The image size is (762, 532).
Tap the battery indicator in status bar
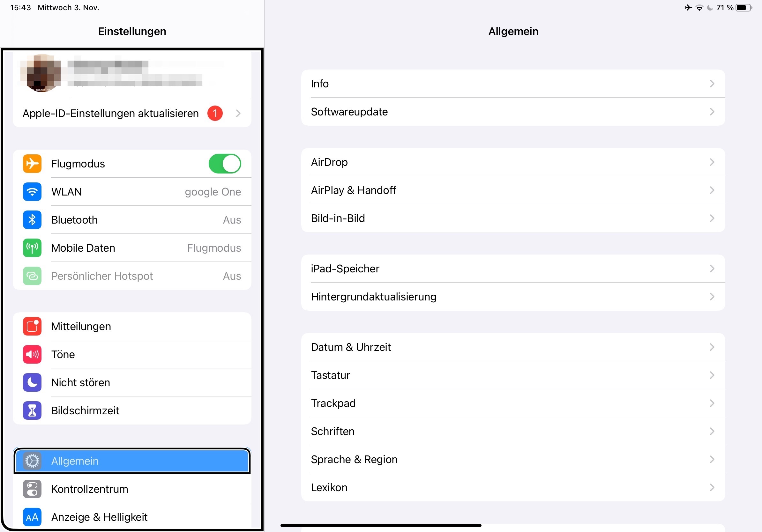743,8
